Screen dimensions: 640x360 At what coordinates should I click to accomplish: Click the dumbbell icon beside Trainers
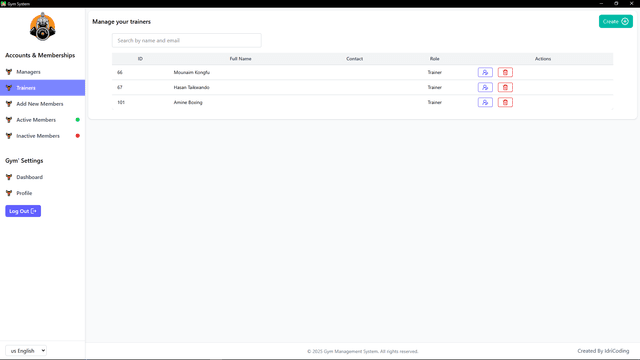pos(9,88)
